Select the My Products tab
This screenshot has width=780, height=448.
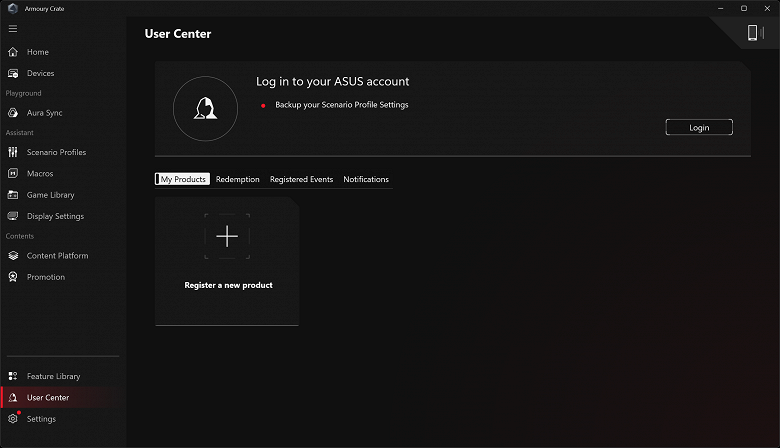[183, 180]
